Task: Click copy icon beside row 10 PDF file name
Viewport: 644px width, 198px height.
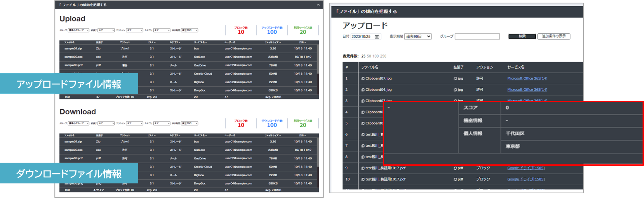Action: [x=363, y=180]
